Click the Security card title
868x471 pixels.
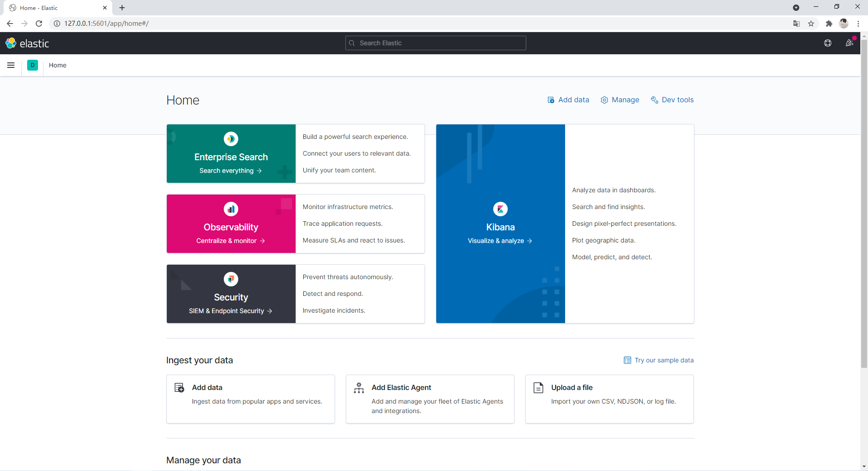(231, 297)
